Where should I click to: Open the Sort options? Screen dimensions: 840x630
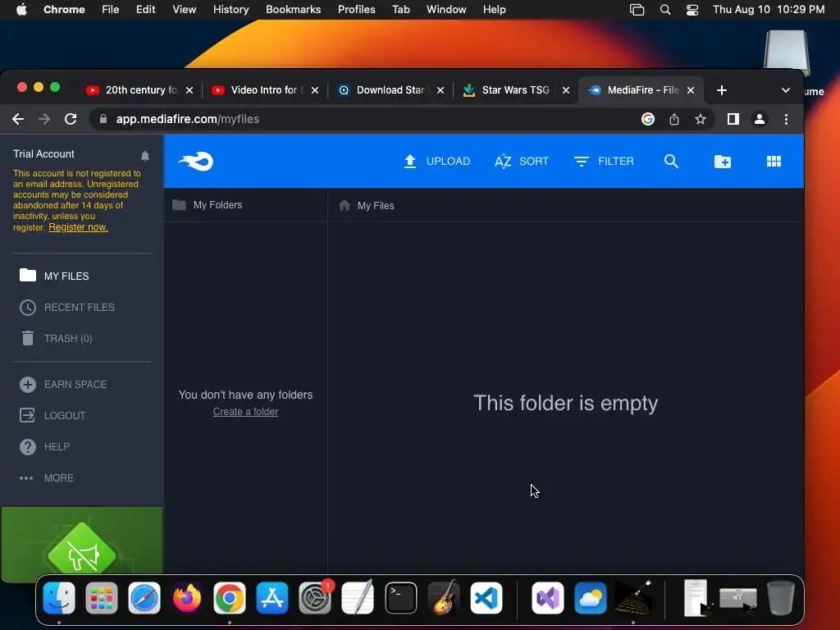click(521, 162)
